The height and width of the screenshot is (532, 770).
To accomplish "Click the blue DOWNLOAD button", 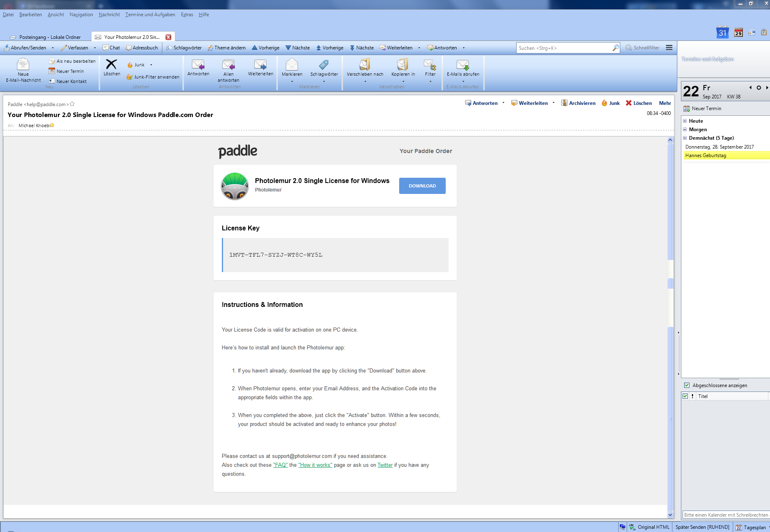I will click(x=422, y=186).
